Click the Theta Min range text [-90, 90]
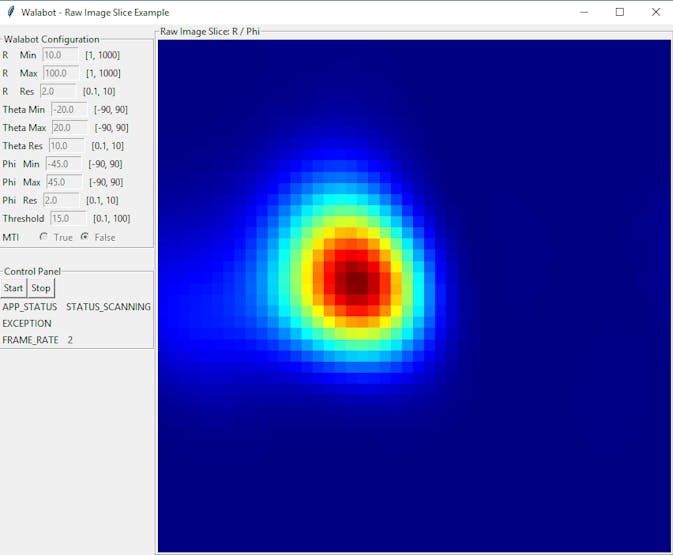This screenshot has width=673, height=555. [111, 109]
